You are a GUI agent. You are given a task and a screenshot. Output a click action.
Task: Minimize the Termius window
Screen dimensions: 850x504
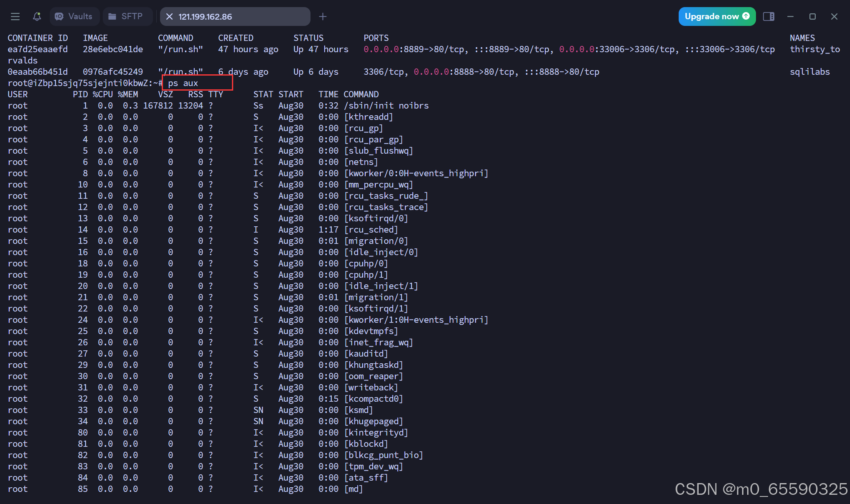tap(790, 16)
